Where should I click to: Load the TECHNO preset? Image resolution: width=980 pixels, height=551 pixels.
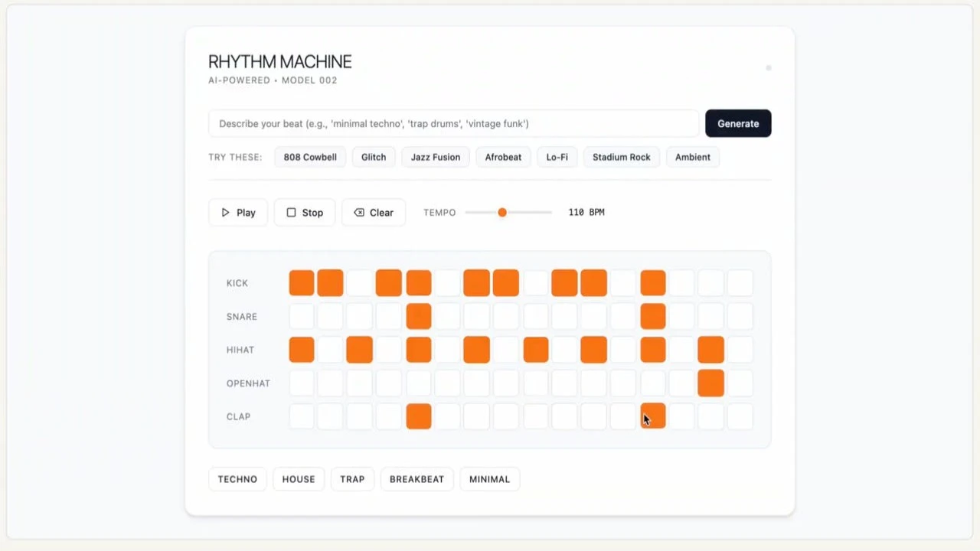[x=237, y=479]
